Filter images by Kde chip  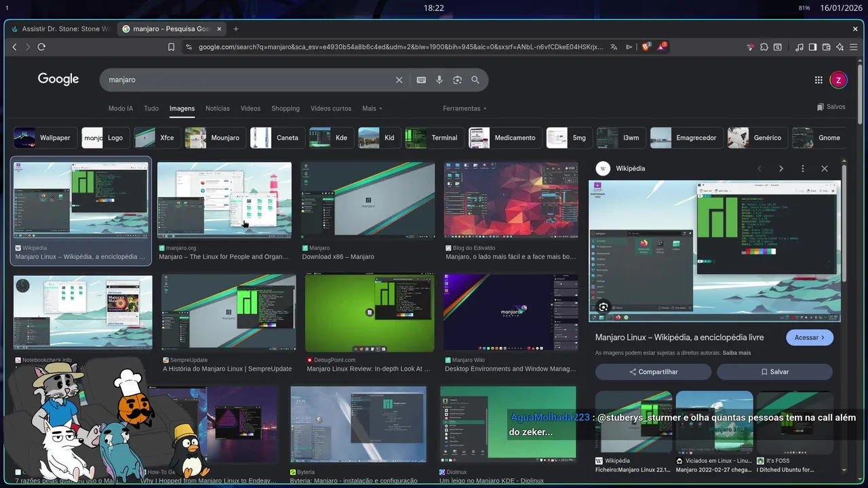tap(332, 138)
